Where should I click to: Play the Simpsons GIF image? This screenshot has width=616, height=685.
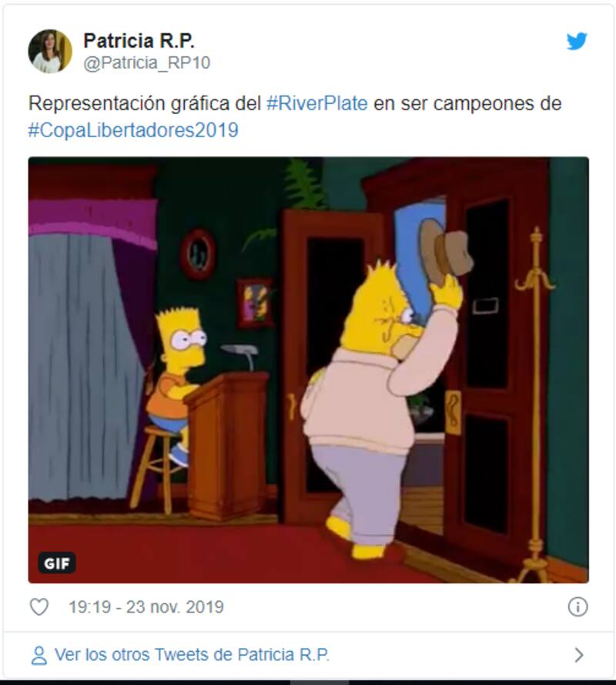(309, 370)
